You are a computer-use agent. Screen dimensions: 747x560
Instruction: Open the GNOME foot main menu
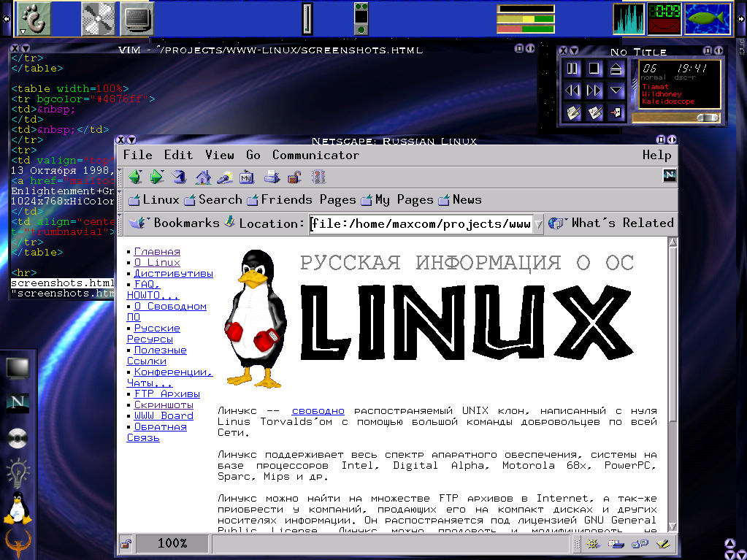(34, 19)
